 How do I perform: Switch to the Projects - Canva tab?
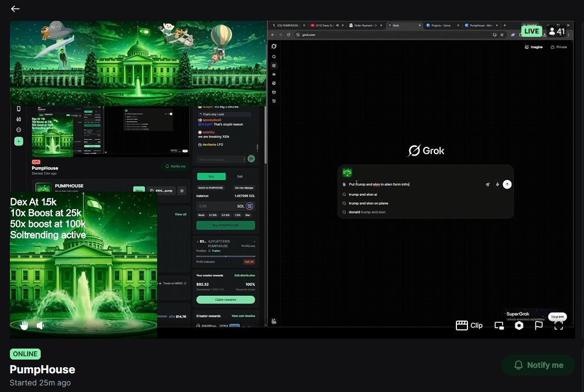pos(442,25)
